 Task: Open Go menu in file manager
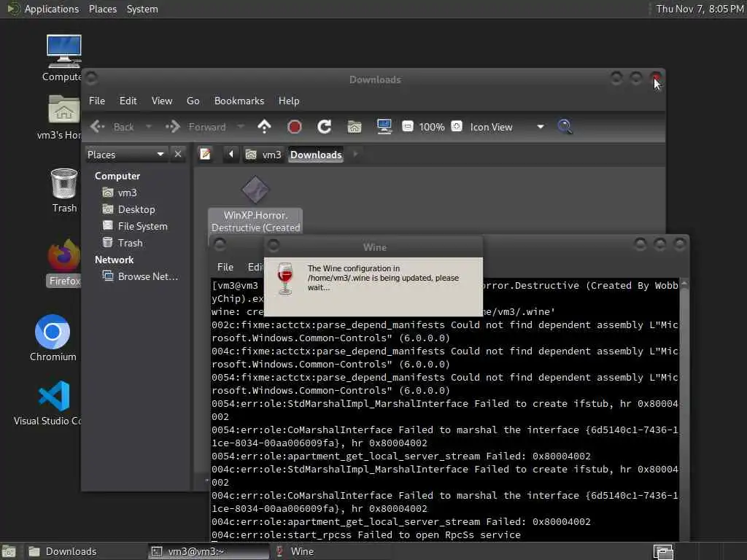(x=193, y=101)
